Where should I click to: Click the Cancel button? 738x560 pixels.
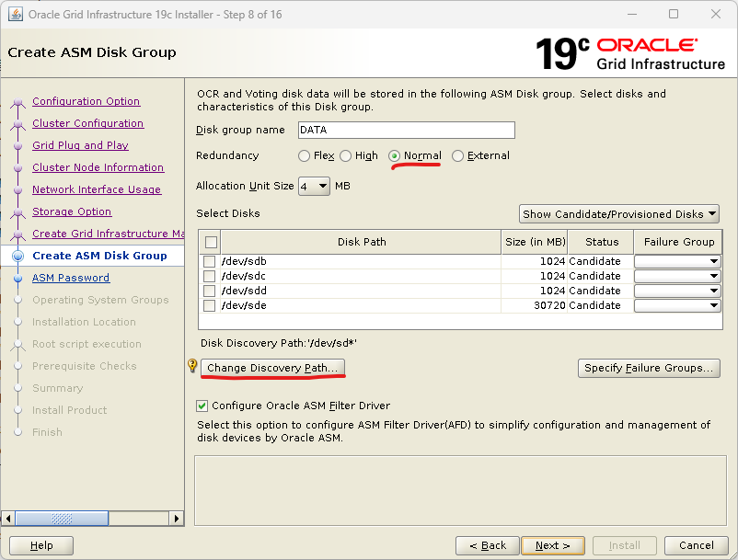[697, 546]
